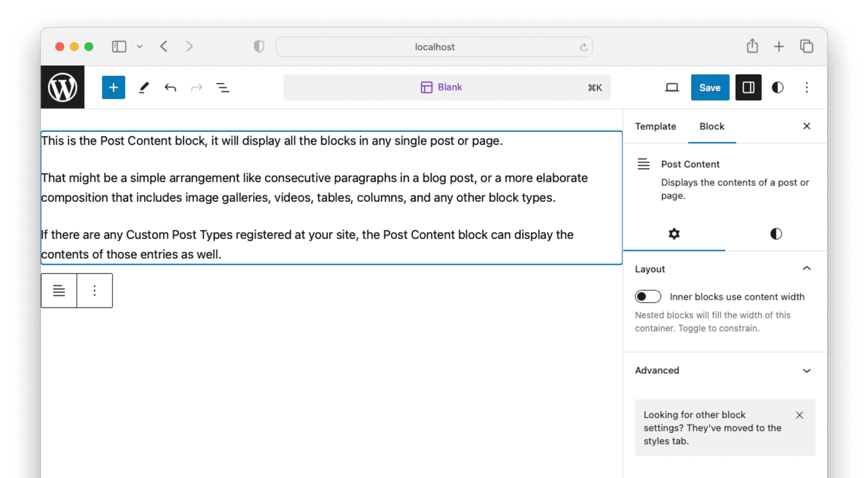The width and height of the screenshot is (868, 478).
Task: Open the block Styles tab in sidebar
Action: [x=776, y=234]
